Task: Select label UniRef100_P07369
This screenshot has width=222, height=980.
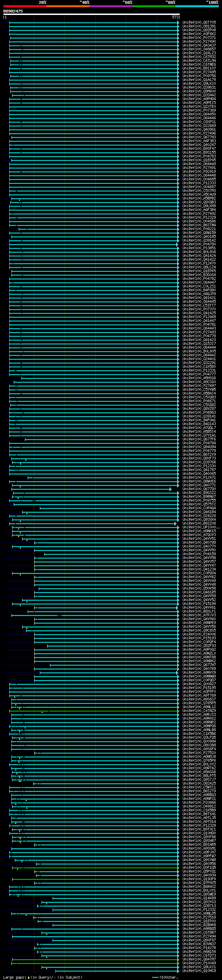Action: click(199, 110)
